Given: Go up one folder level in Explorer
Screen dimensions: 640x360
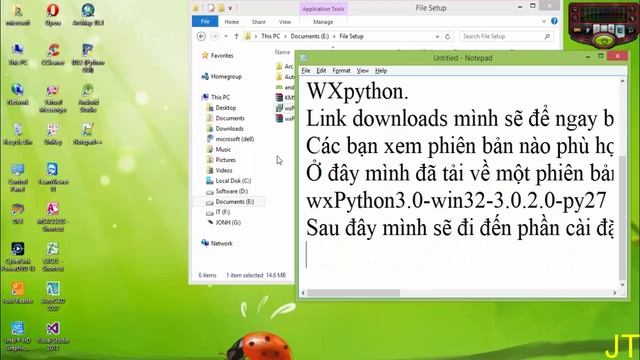Looking at the screenshot, I should click(x=236, y=36).
